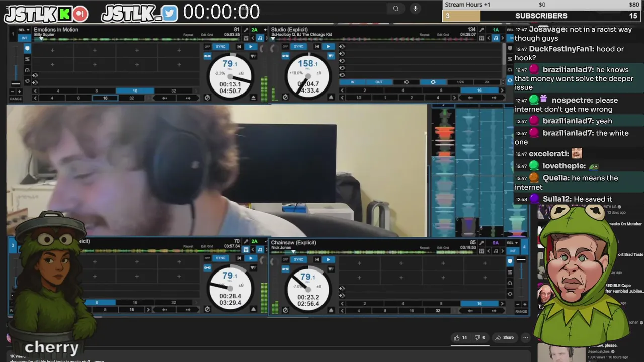Click the pitch plus nudge on deck 1

click(x=20, y=92)
